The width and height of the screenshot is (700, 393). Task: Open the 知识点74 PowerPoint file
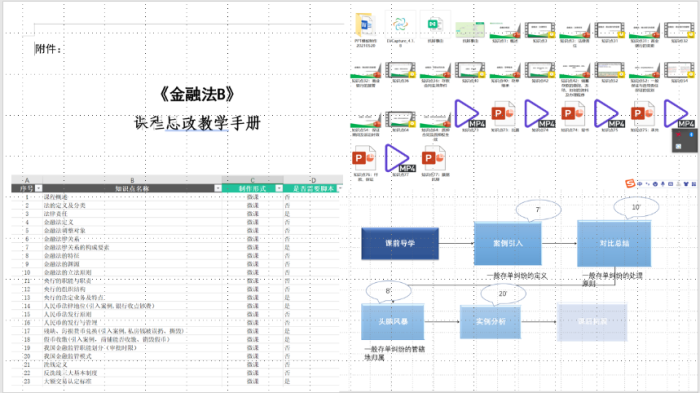[572, 114]
